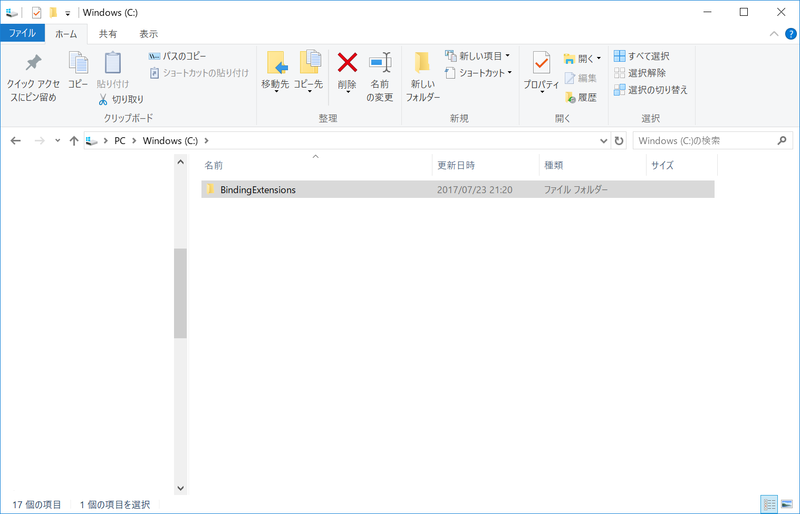Click the navigation pane scroll up arrow
This screenshot has width=800, height=514.
[180, 162]
